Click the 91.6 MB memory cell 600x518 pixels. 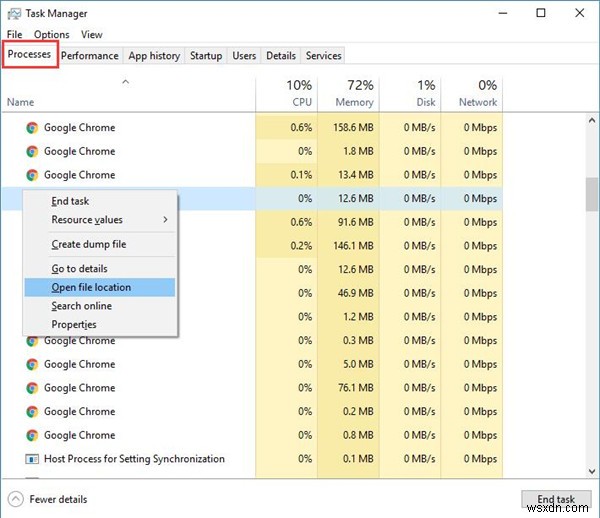(348, 222)
